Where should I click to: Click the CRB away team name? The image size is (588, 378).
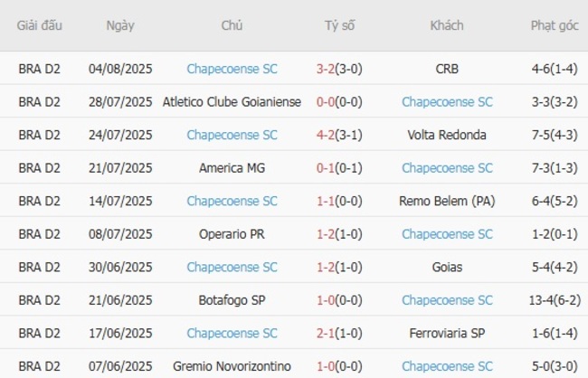(446, 69)
